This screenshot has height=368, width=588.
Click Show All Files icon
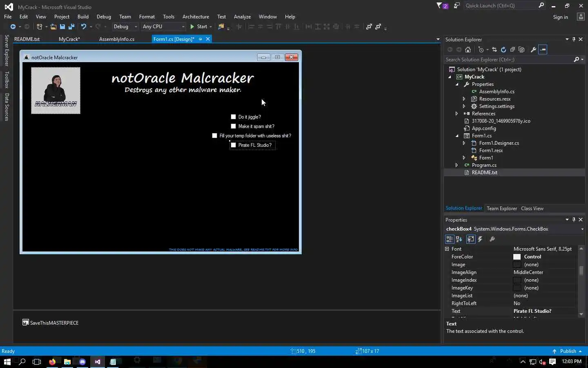tap(521, 49)
